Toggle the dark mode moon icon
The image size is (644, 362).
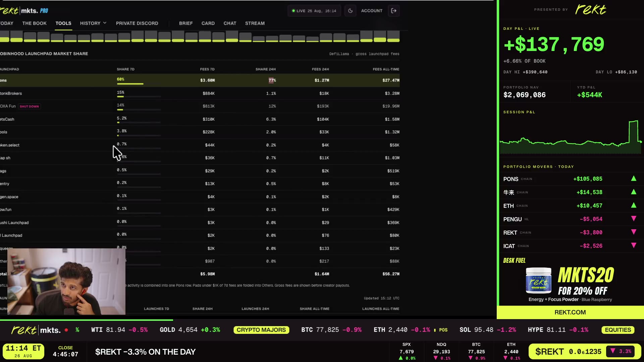pos(350,11)
